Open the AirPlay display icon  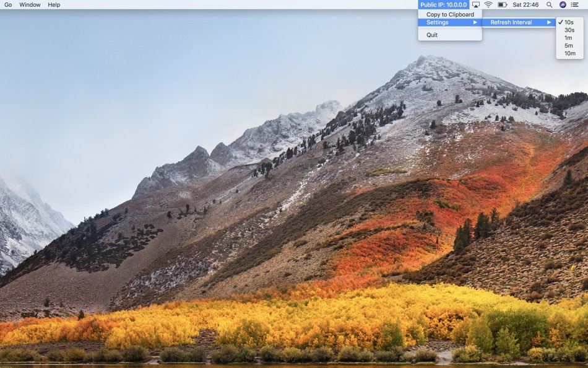pyautogui.click(x=476, y=5)
